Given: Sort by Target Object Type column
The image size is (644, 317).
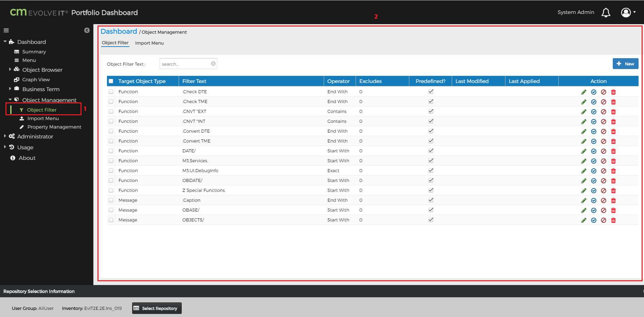Looking at the screenshot, I should click(x=142, y=81).
